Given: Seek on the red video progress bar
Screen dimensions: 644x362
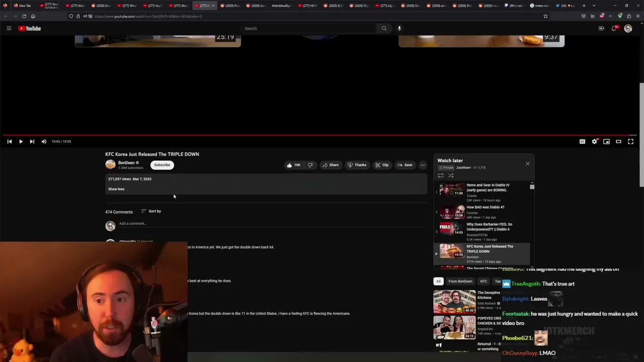Looking at the screenshot, I should point(320,135).
